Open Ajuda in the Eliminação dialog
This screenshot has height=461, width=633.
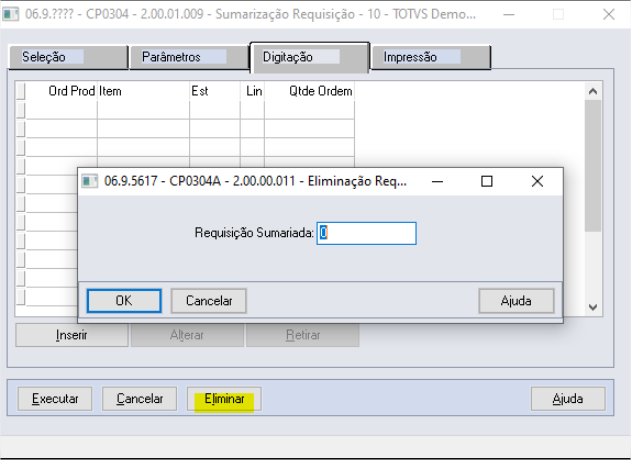[516, 301]
